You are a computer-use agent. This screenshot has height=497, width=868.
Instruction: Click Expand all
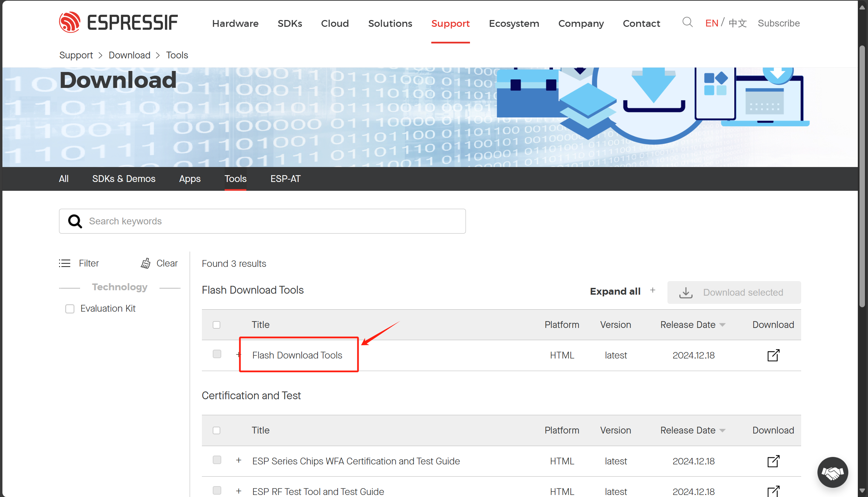point(615,291)
